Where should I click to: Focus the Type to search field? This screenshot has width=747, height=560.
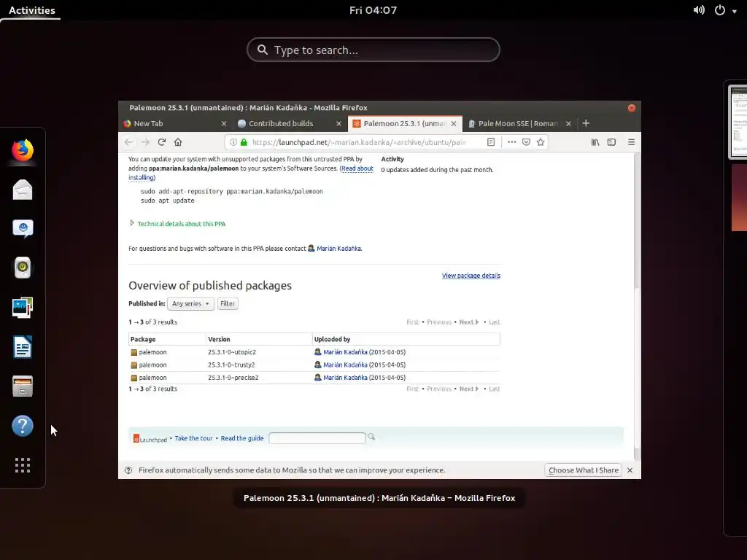[x=373, y=50]
